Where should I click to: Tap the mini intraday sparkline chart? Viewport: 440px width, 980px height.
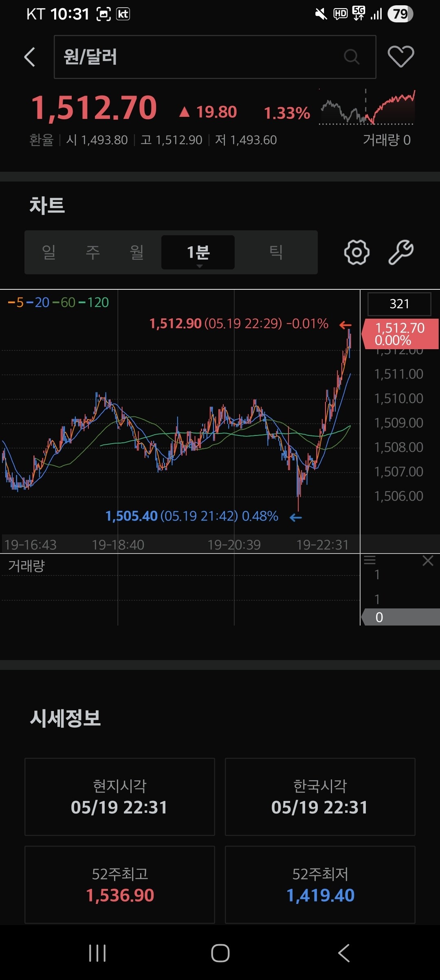pyautogui.click(x=367, y=107)
